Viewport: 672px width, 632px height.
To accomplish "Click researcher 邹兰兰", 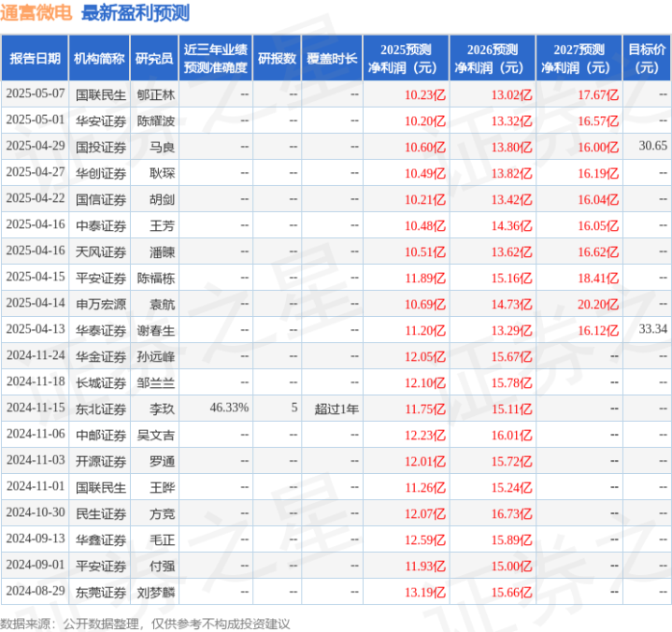I will click(x=156, y=383).
